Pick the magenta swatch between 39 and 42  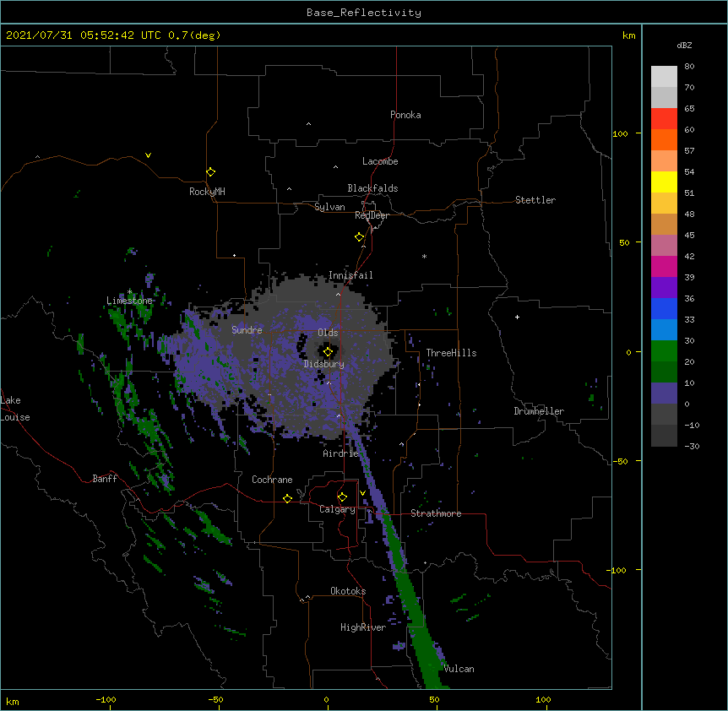click(664, 266)
